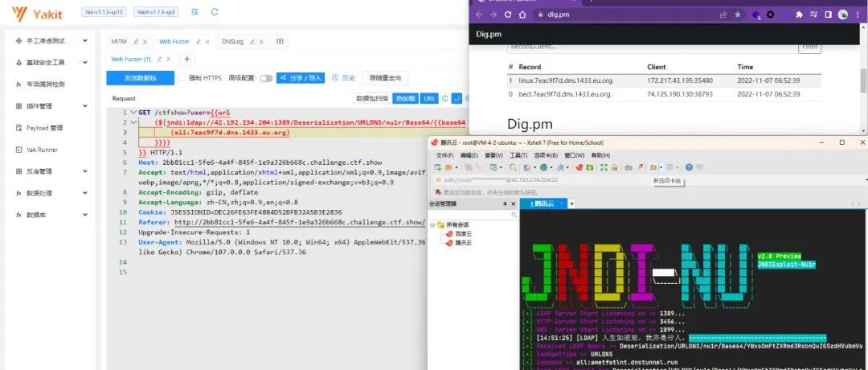Expand the 手工渗透测试 sidebar group
This screenshot has width=868, height=370.
[51, 40]
